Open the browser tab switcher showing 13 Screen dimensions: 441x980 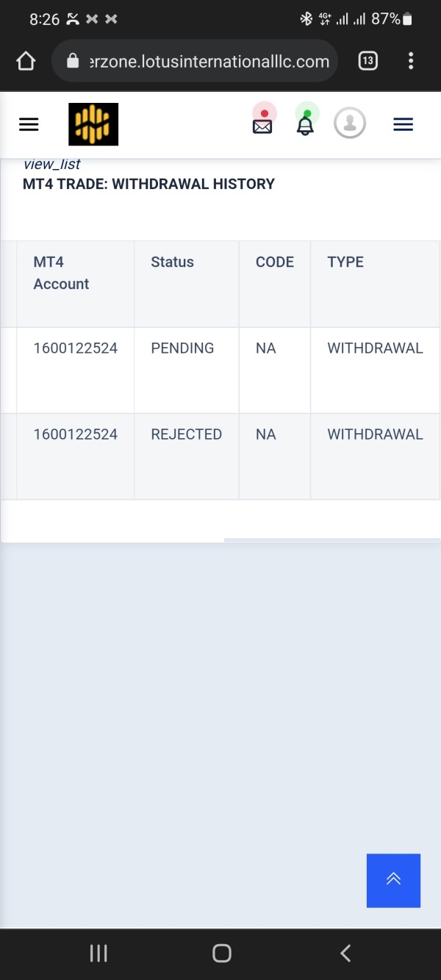(368, 61)
